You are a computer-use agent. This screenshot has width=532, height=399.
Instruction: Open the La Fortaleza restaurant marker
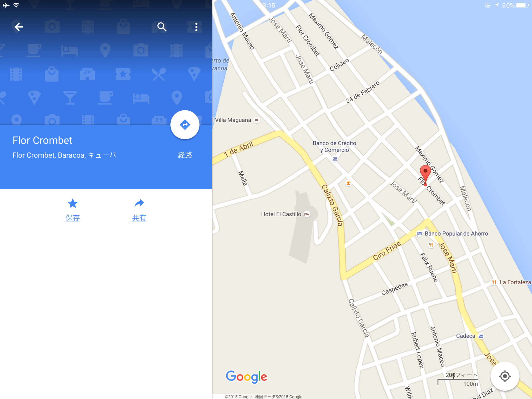pos(494,282)
